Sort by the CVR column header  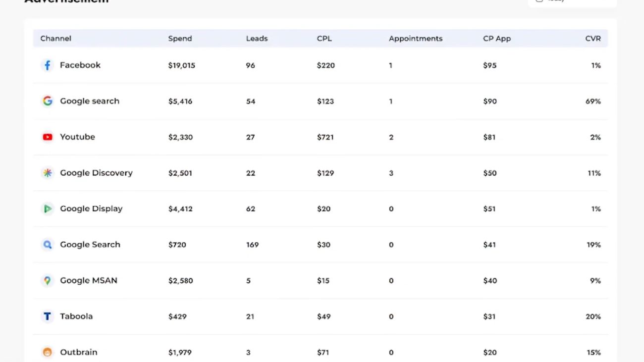pos(592,39)
